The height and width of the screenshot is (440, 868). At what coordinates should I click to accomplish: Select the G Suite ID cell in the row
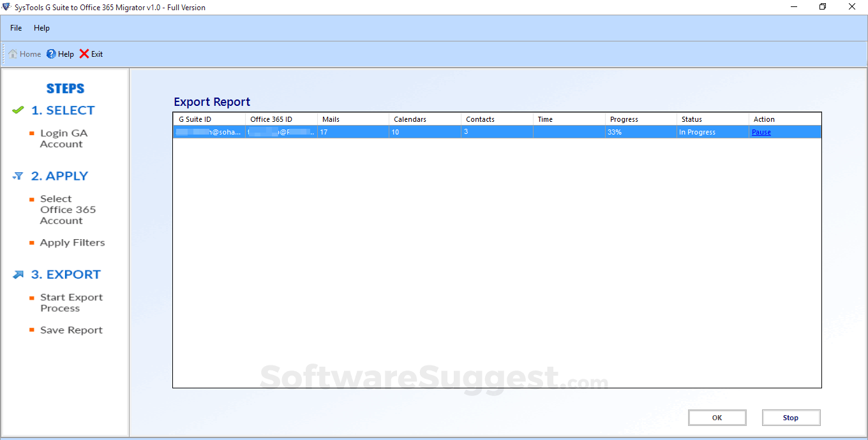209,132
